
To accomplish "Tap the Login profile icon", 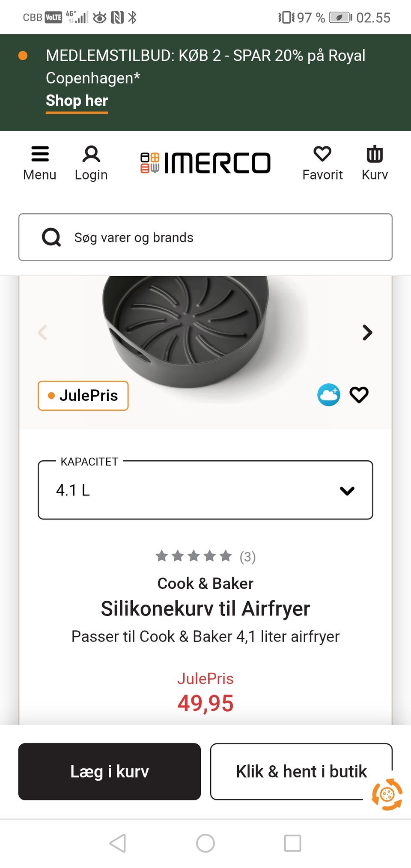I will pyautogui.click(x=91, y=163).
